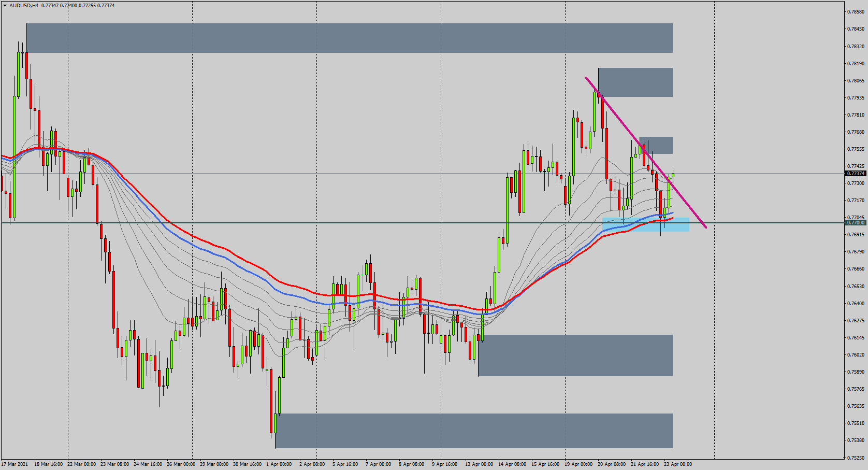Click the 0.76400 price axis label
Image resolution: width=868 pixels, height=470 pixels.
click(856, 304)
